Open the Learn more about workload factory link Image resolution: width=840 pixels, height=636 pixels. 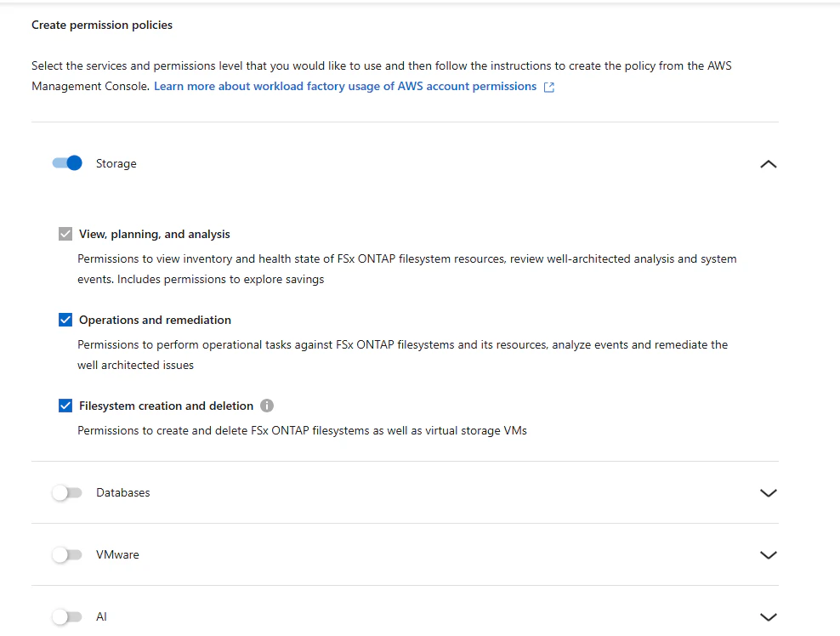tap(345, 86)
